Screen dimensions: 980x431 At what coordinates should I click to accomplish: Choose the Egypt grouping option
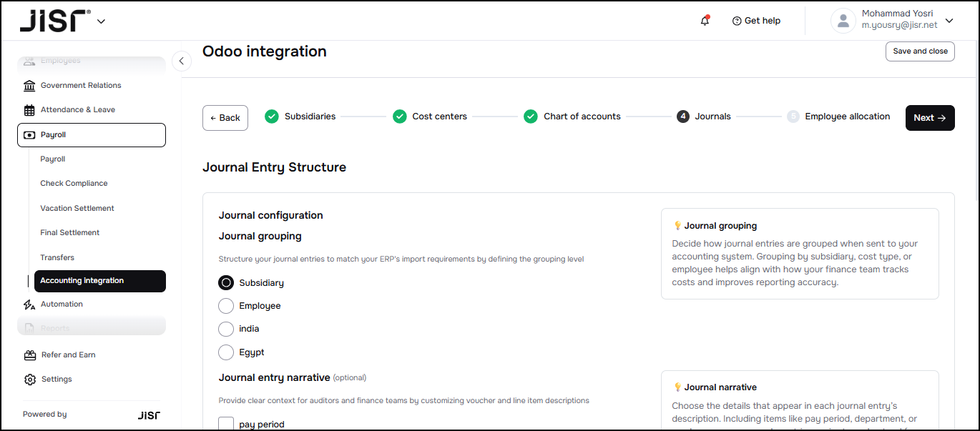(x=226, y=352)
